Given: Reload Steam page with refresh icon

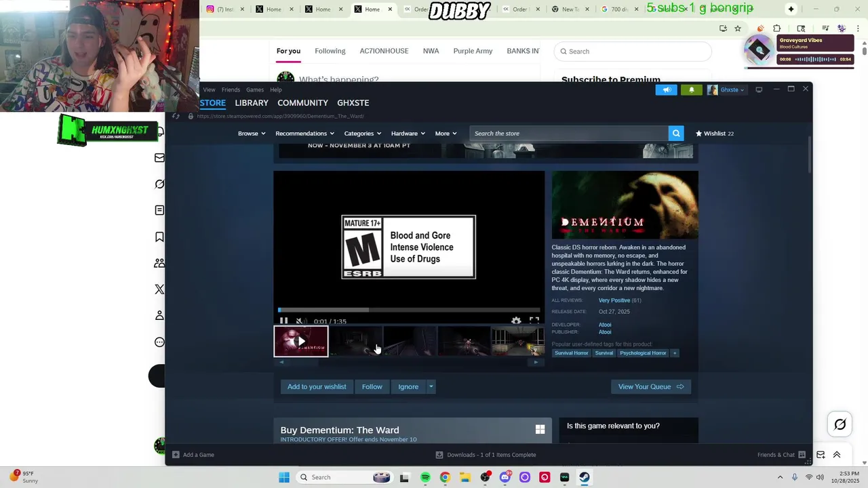Looking at the screenshot, I should [176, 116].
